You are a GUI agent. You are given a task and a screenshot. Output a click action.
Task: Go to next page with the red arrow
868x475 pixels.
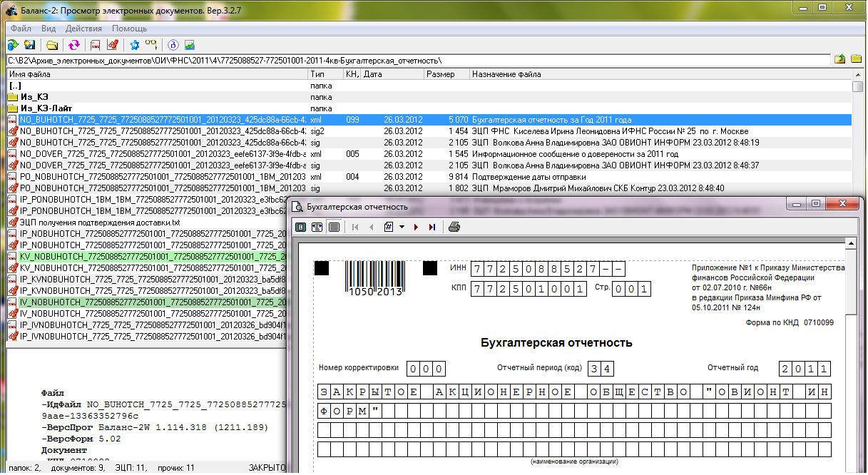[417, 228]
